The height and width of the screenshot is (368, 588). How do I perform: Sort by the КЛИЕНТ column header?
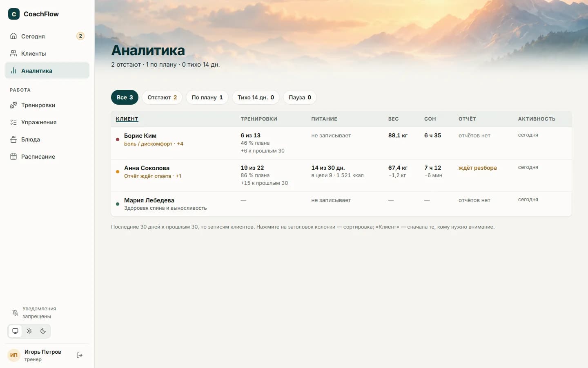127,119
